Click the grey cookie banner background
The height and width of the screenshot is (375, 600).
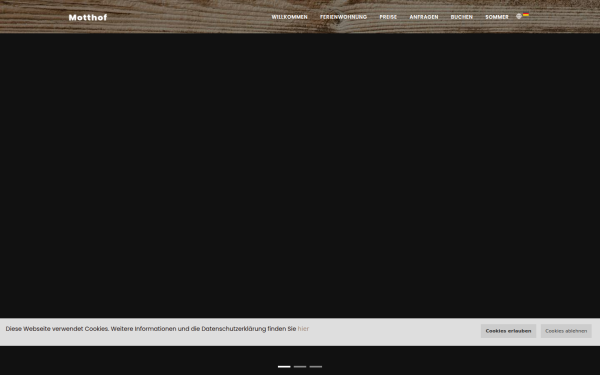pos(394,332)
